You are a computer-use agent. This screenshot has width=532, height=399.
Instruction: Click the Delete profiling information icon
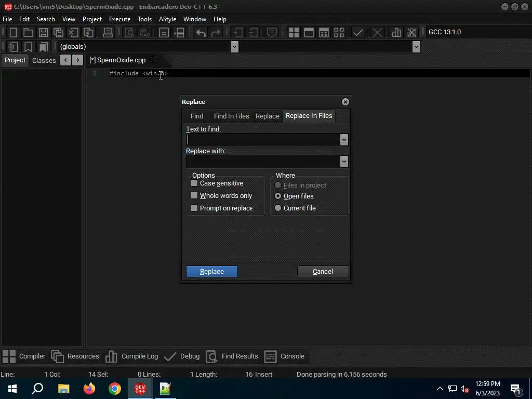point(411,32)
